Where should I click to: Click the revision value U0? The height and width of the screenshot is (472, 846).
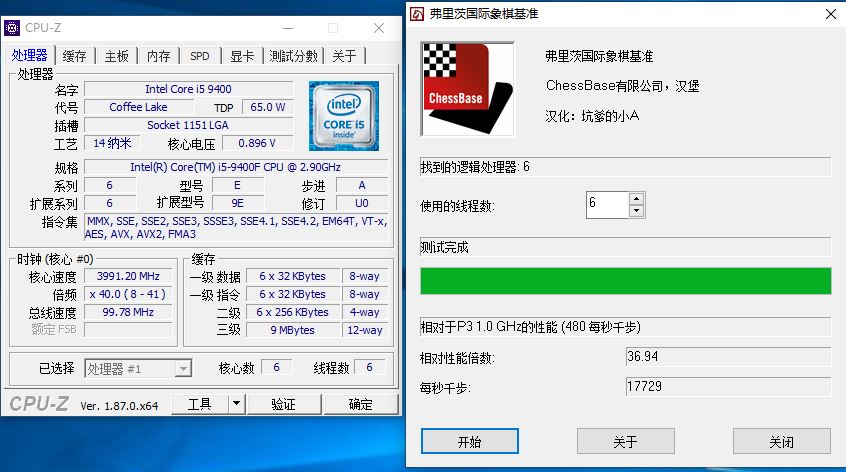point(362,203)
